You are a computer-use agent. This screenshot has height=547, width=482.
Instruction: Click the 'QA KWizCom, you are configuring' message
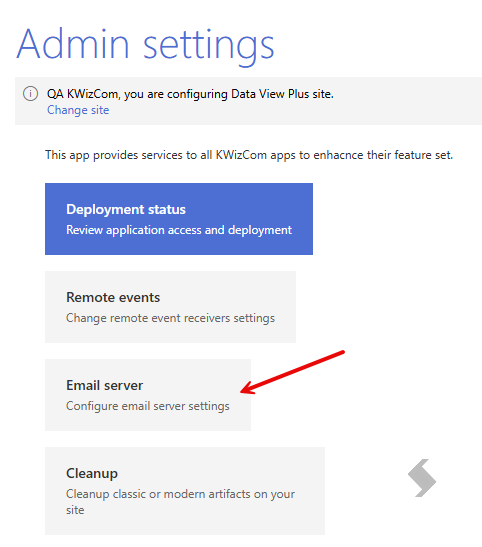(190, 94)
